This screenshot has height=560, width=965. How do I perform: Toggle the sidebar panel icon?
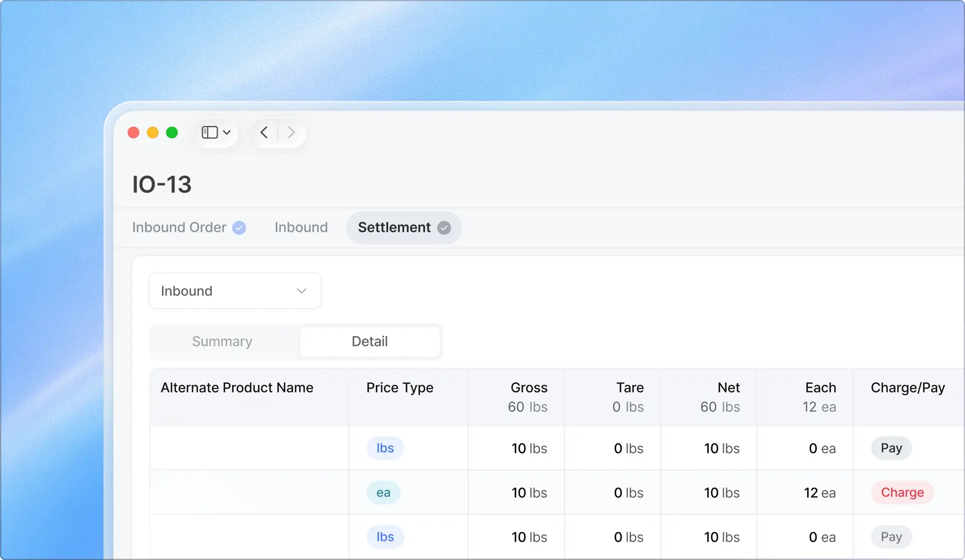click(x=210, y=132)
